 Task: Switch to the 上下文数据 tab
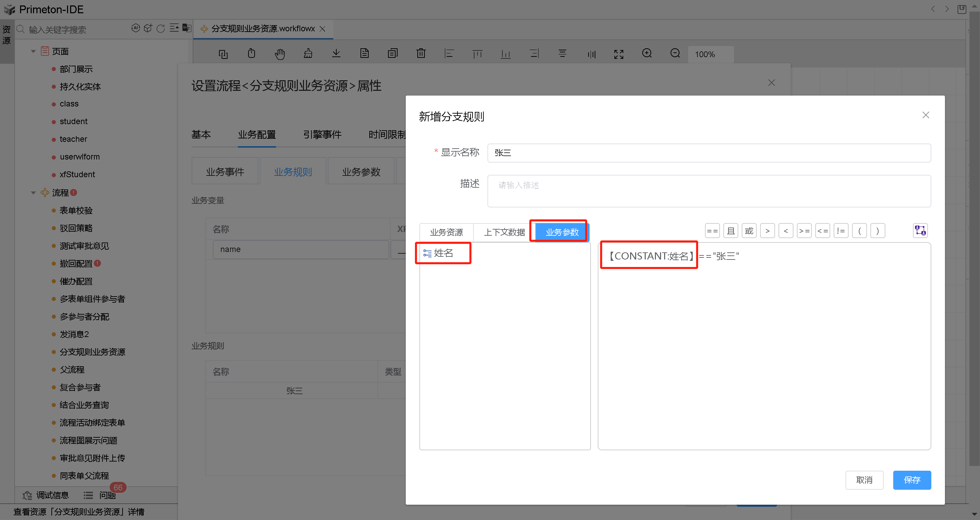[504, 232]
